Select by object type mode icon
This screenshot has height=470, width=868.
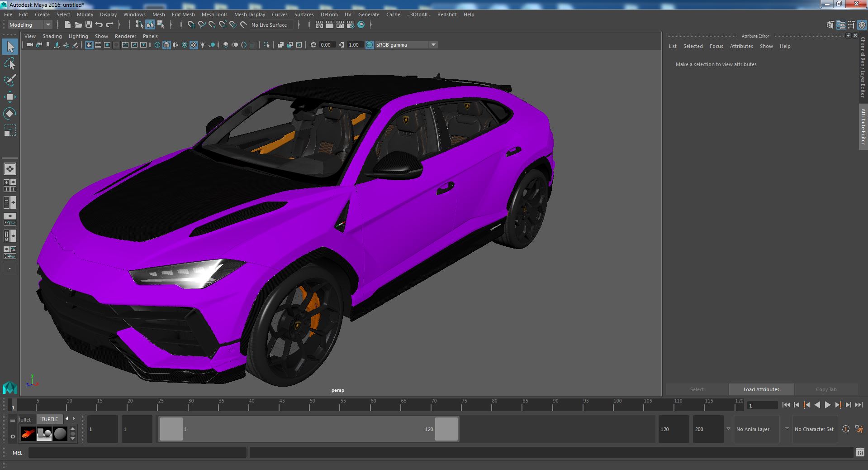click(x=150, y=25)
